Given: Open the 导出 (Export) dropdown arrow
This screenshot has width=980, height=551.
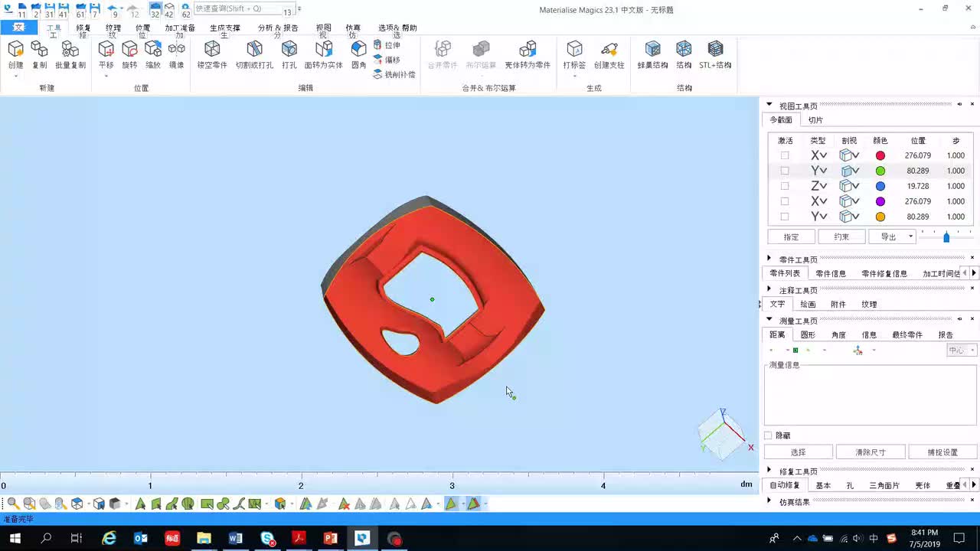Looking at the screenshot, I should [x=910, y=236].
